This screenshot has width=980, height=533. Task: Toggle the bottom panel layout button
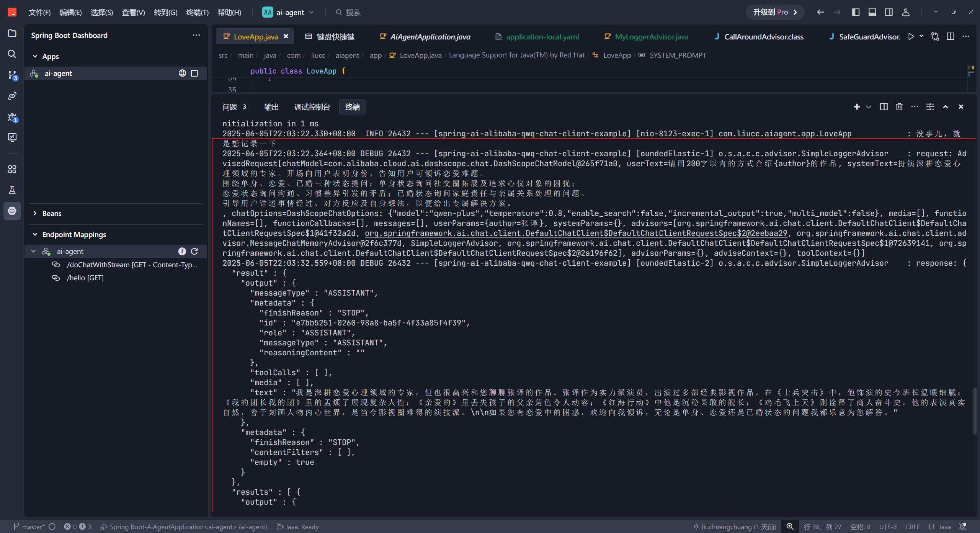tap(872, 12)
